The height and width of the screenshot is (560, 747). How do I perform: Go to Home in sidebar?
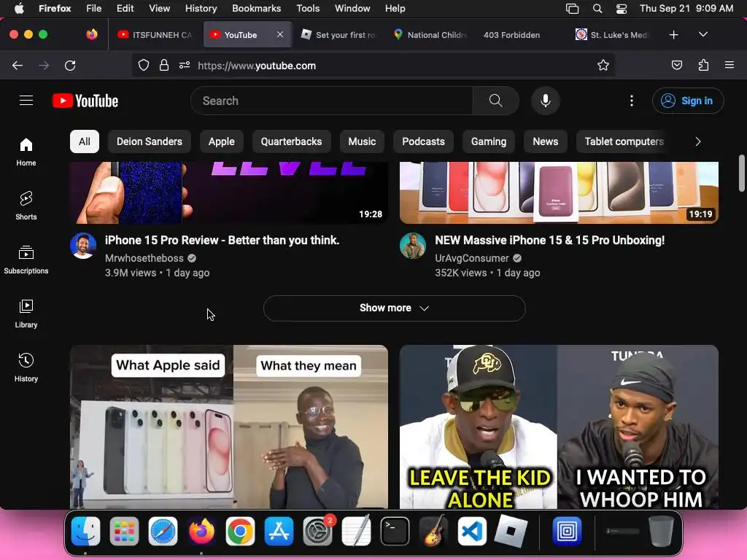pyautogui.click(x=26, y=152)
